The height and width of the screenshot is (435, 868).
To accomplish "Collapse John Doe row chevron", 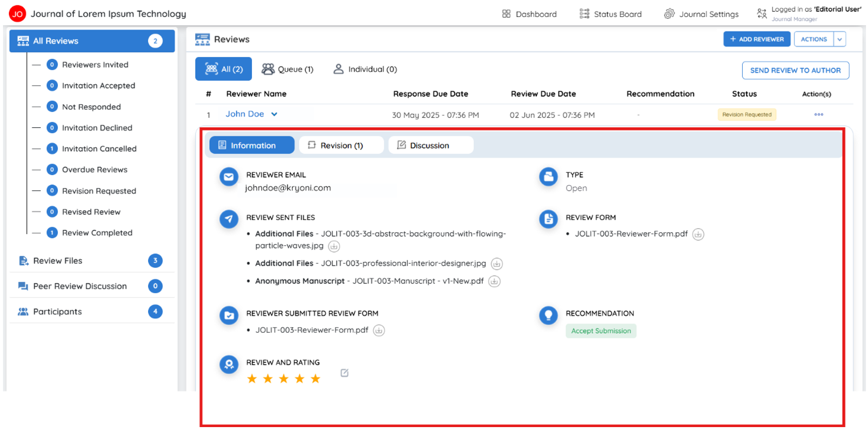I will coord(274,114).
